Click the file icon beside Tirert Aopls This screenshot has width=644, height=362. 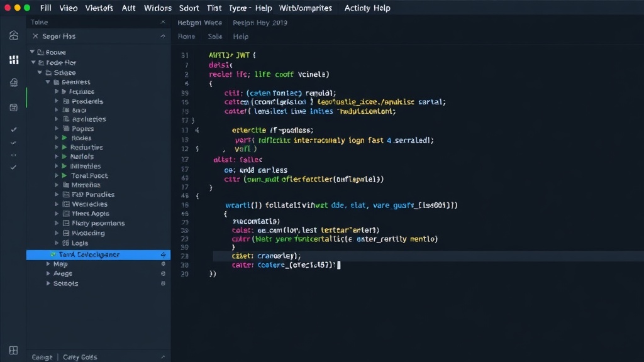pyautogui.click(x=65, y=214)
